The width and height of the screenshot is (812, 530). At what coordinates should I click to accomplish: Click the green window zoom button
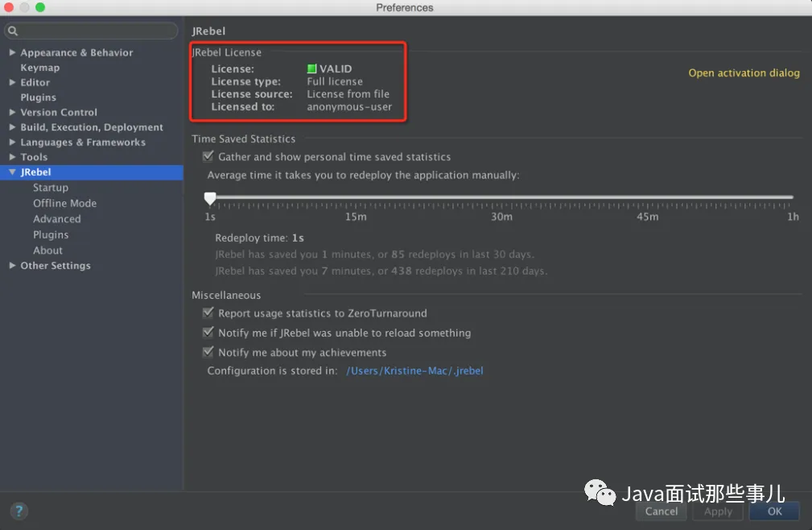click(40, 7)
